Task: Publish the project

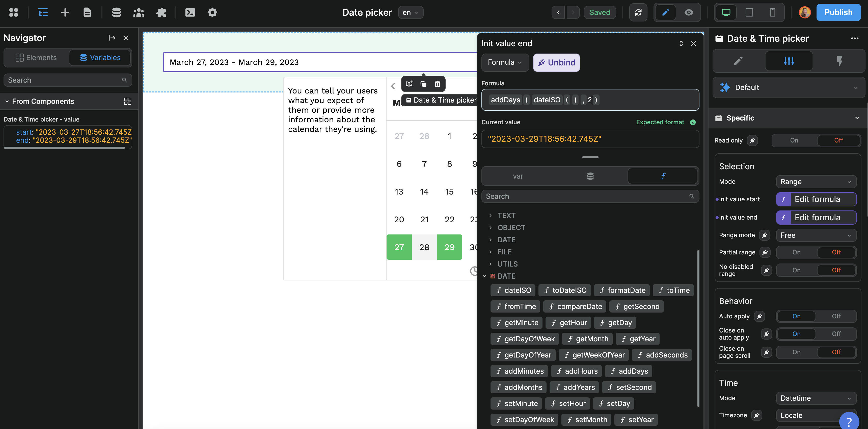Action: 838,12
